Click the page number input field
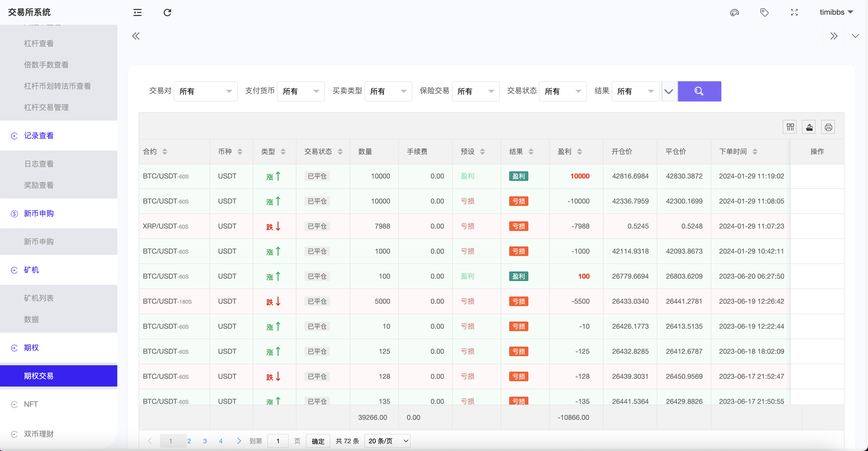The width and height of the screenshot is (868, 451). (278, 441)
